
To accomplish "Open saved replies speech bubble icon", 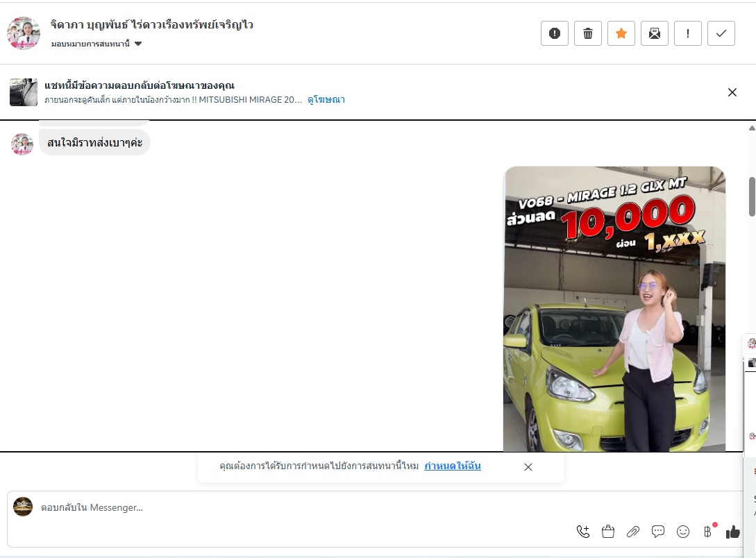I will (x=658, y=532).
